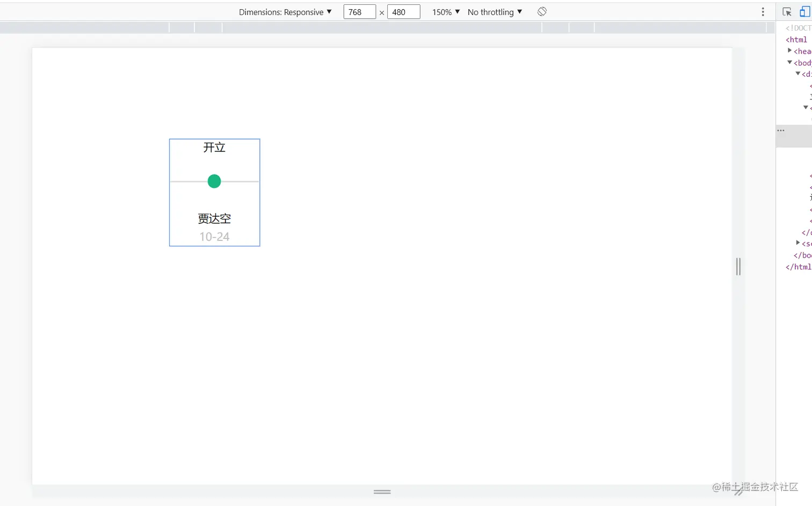Expand the section element near closing body tag
Screen dimensions: 812x506
pyautogui.click(x=797, y=243)
